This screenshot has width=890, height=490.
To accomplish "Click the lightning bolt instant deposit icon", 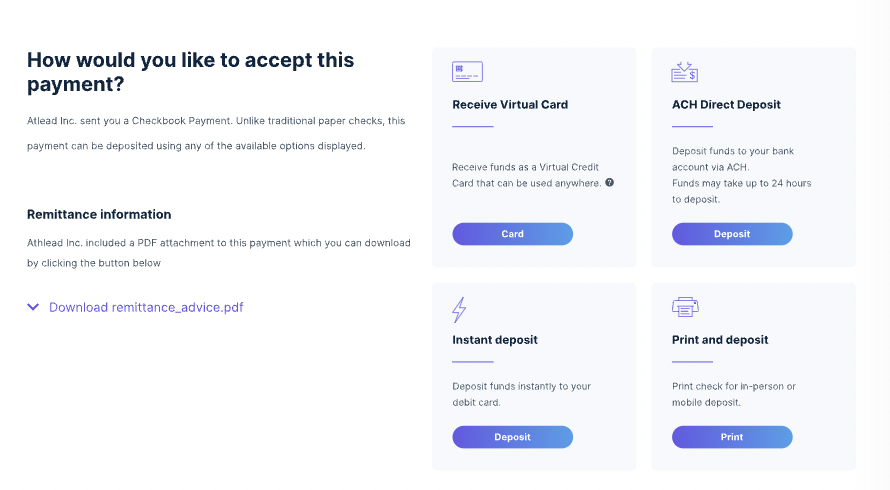I will click(459, 309).
